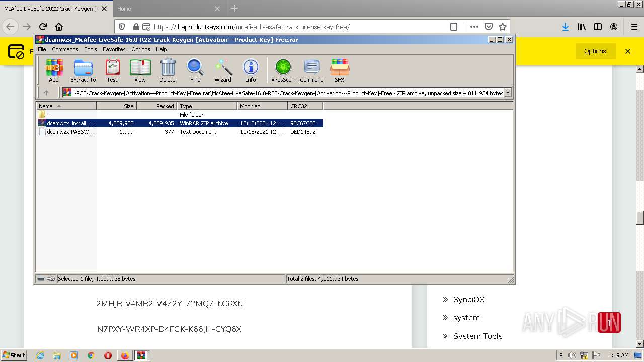Click the Find magnifier icon
644x362 pixels.
pyautogui.click(x=195, y=70)
